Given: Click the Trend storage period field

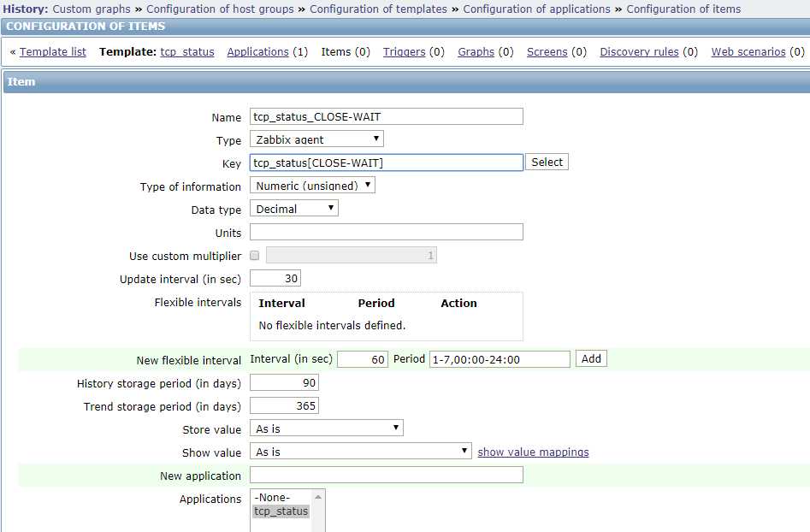Looking at the screenshot, I should click(x=284, y=406).
